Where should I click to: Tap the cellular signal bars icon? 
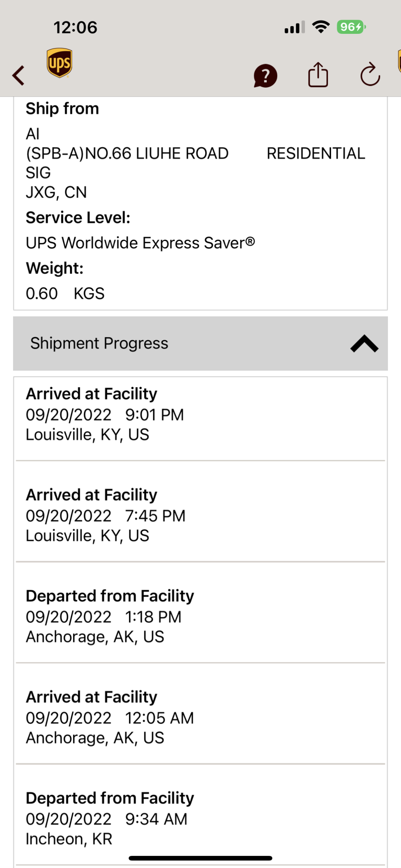pyautogui.click(x=295, y=28)
